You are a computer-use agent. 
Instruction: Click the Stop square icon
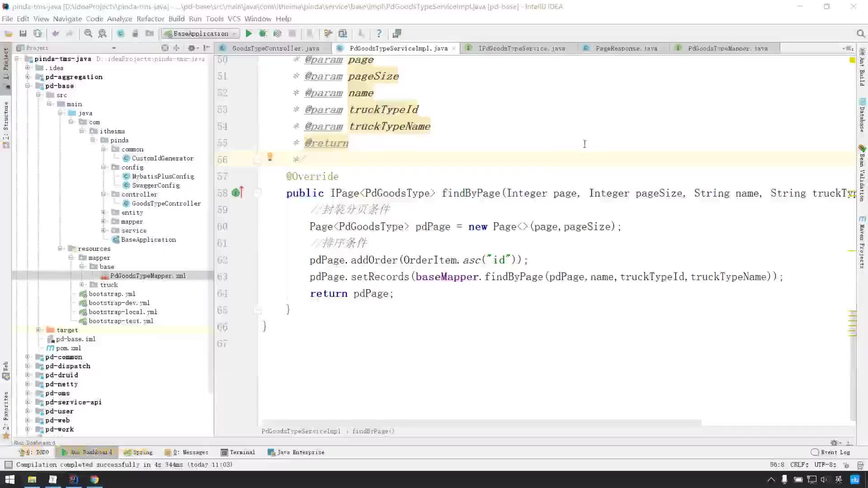(292, 33)
